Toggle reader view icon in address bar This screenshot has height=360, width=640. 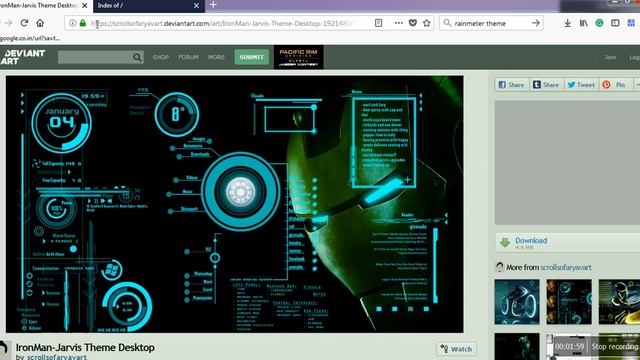click(x=378, y=23)
